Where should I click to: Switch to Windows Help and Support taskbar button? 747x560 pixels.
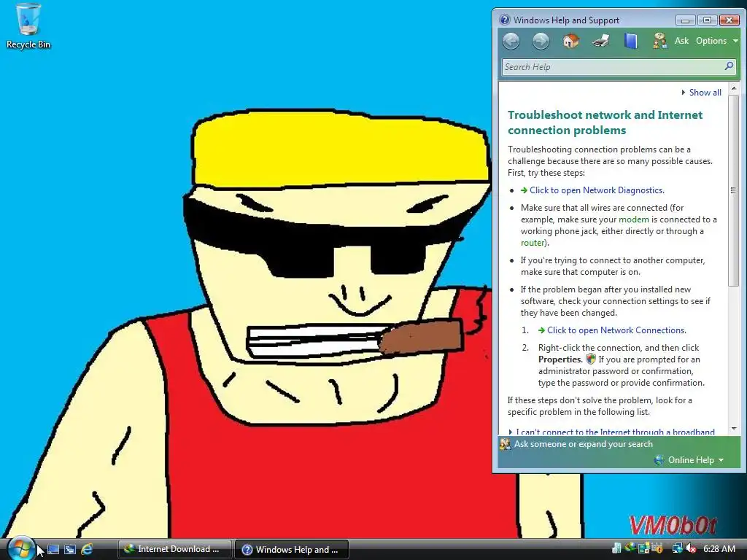click(292, 549)
